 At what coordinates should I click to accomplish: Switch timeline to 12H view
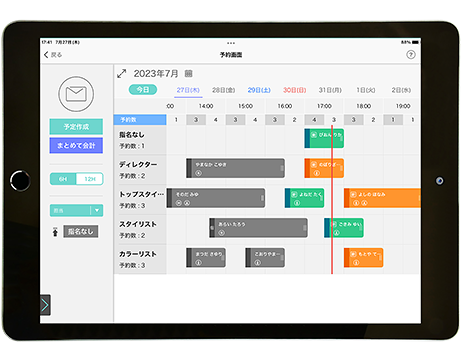(x=90, y=179)
